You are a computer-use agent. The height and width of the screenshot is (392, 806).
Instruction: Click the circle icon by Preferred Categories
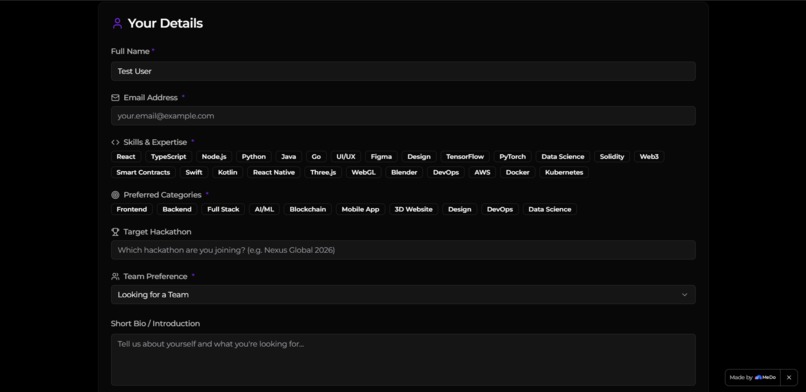coord(115,195)
